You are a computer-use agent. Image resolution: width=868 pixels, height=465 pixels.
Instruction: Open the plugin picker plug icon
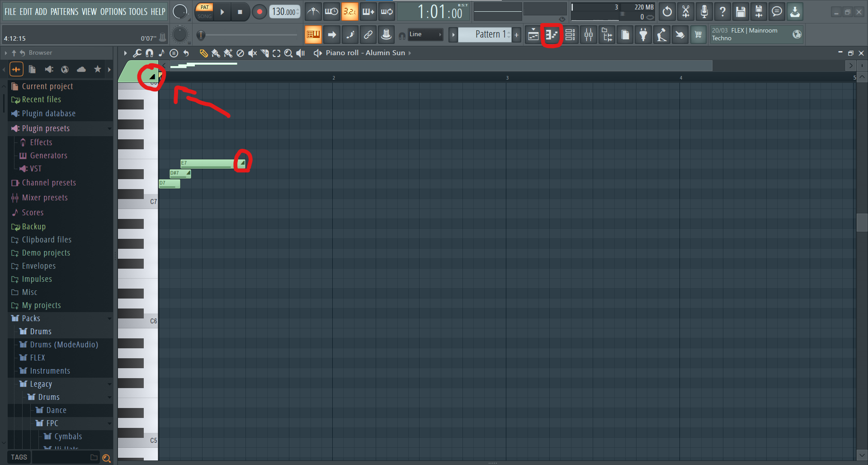[643, 34]
